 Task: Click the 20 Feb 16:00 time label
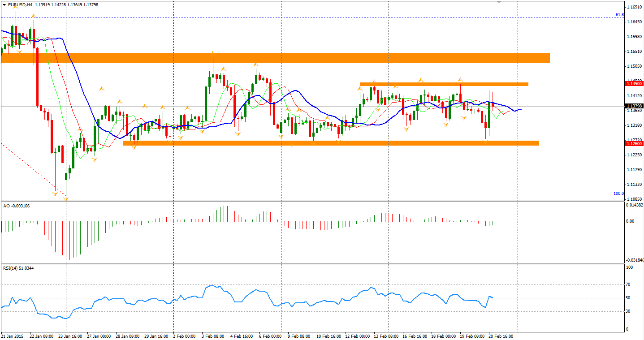501,336
